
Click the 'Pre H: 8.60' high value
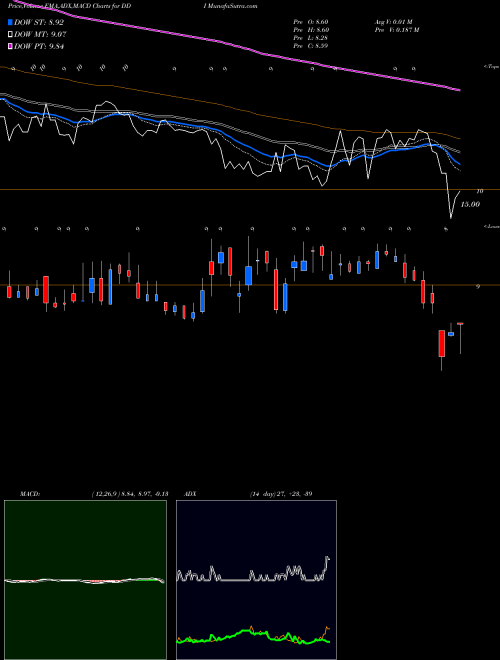click(311, 30)
